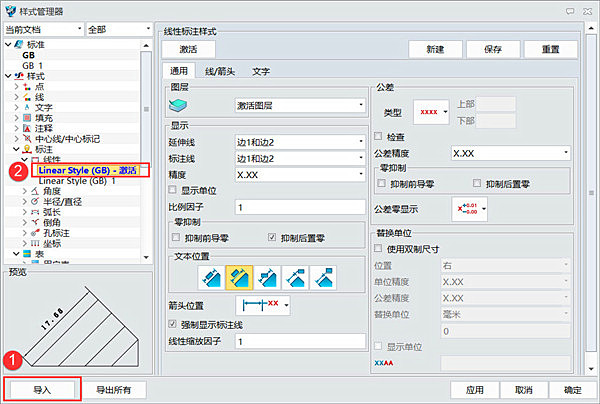This screenshot has height=404, width=600.
Task: Uncheck 强制显示标注线 checkbox
Action: [175, 324]
